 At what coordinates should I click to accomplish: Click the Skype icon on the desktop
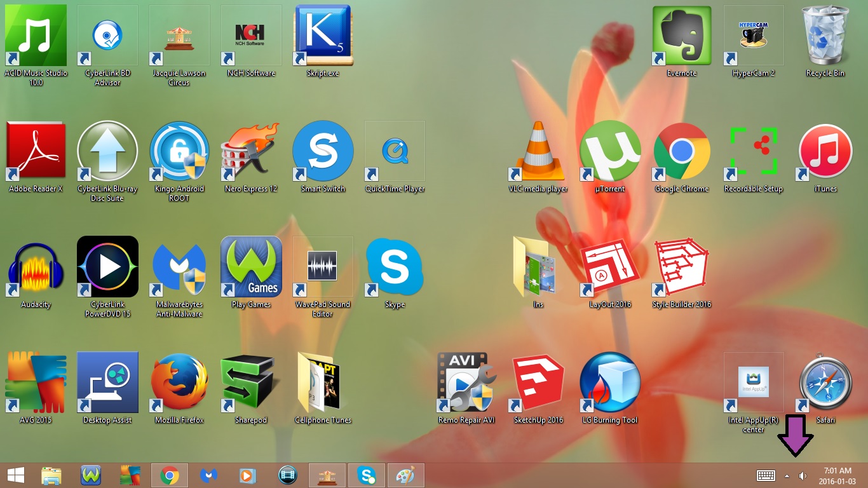click(395, 267)
